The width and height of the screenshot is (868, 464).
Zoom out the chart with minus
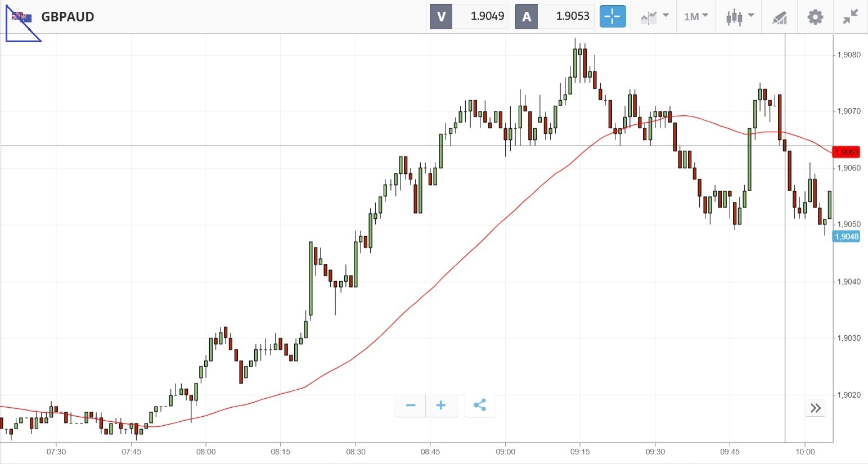click(411, 406)
